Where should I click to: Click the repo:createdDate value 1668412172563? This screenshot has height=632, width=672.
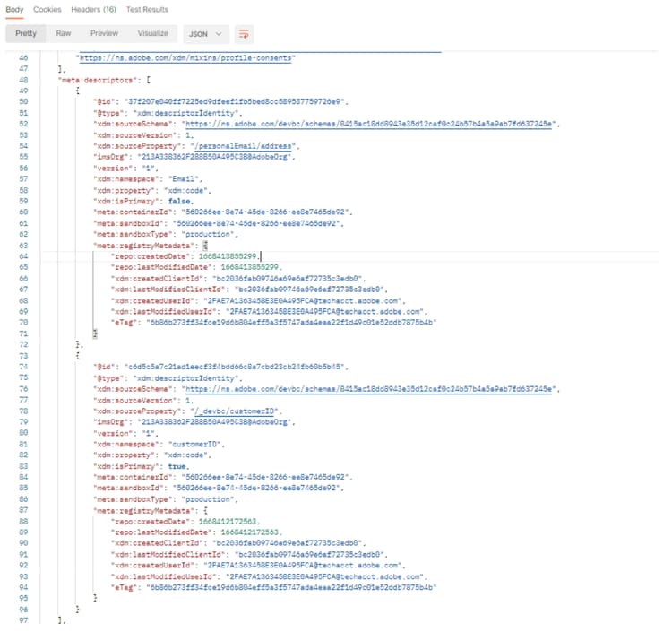click(x=228, y=522)
